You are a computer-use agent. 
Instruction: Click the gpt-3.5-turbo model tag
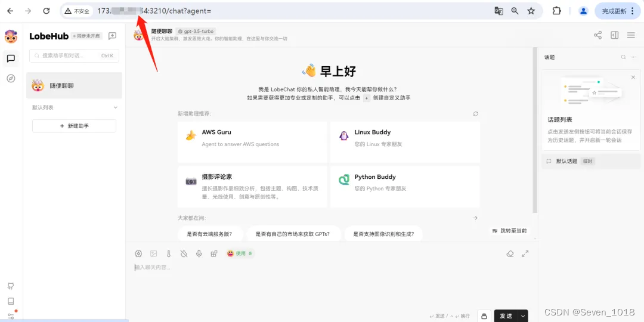click(196, 31)
